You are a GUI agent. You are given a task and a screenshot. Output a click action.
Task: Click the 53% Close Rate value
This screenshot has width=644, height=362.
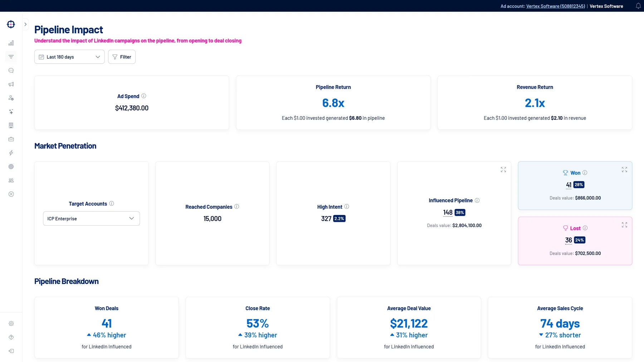coord(258,323)
